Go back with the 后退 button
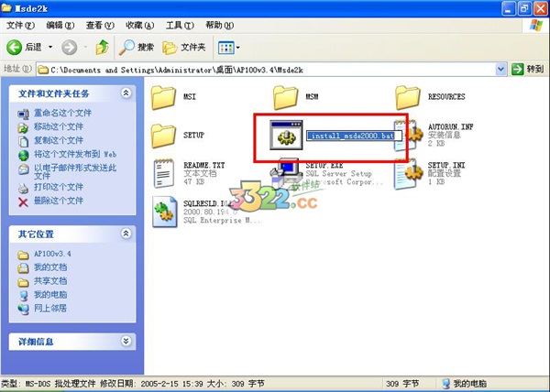The height and width of the screenshot is (392, 550). tap(24, 47)
